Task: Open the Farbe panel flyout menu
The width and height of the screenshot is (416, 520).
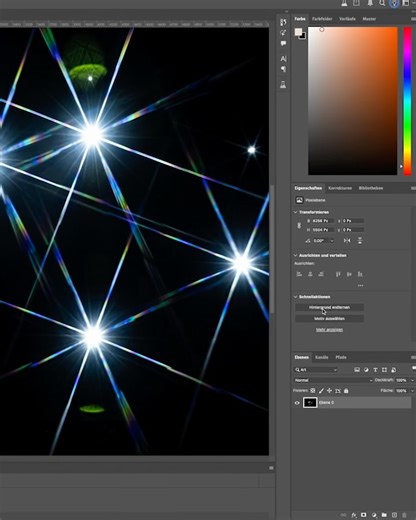Action: 413,19
